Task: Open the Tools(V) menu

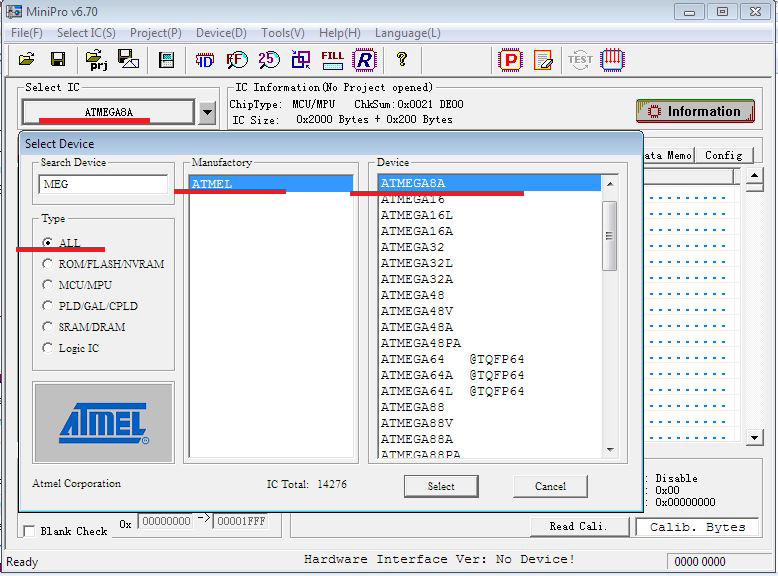Action: coord(282,33)
